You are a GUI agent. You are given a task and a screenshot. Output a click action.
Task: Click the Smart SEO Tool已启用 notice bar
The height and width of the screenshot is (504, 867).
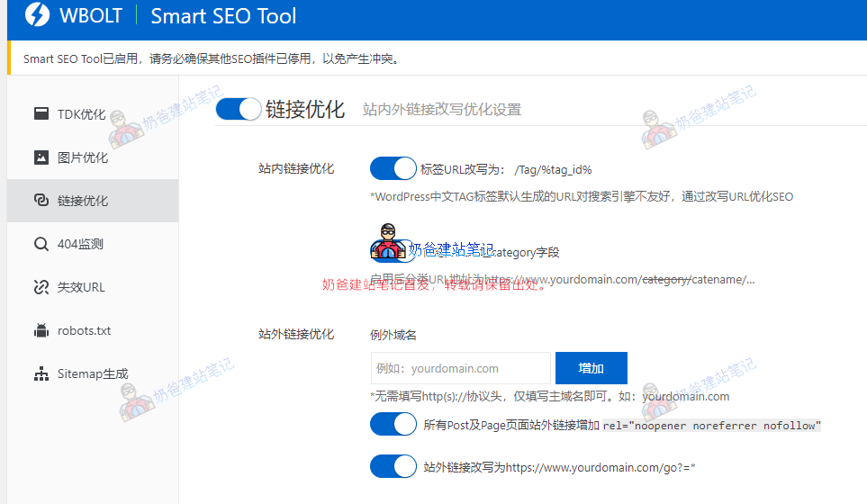[211, 59]
